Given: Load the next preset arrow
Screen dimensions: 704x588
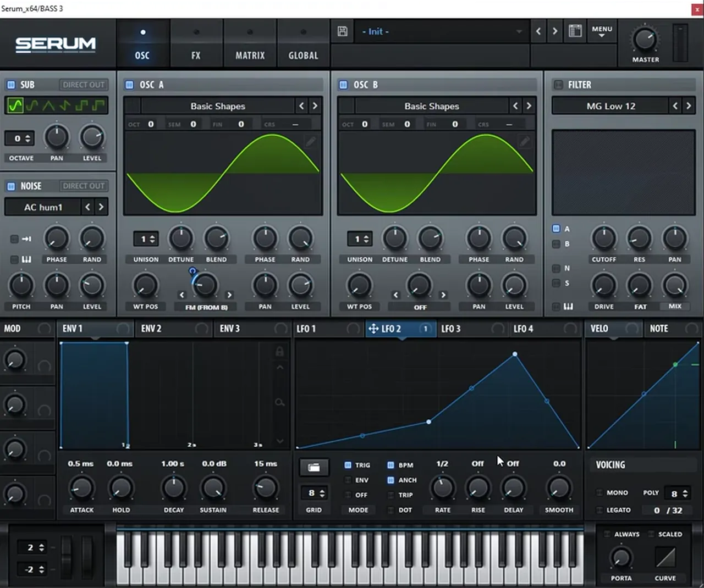Looking at the screenshot, I should [555, 31].
